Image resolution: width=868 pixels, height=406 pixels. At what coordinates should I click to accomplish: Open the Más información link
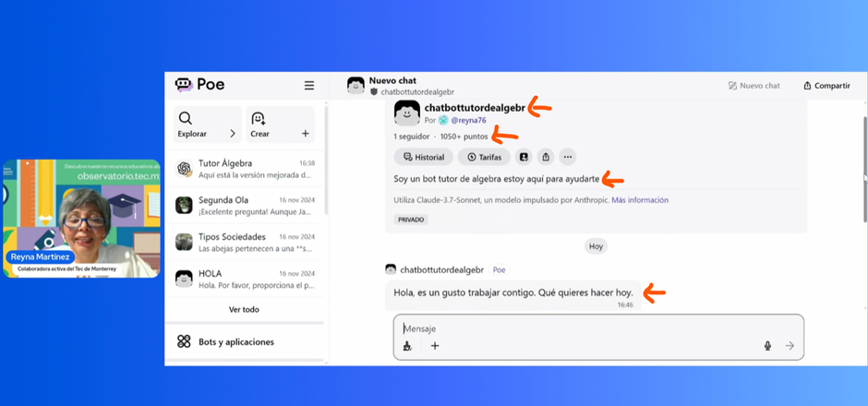pos(639,200)
